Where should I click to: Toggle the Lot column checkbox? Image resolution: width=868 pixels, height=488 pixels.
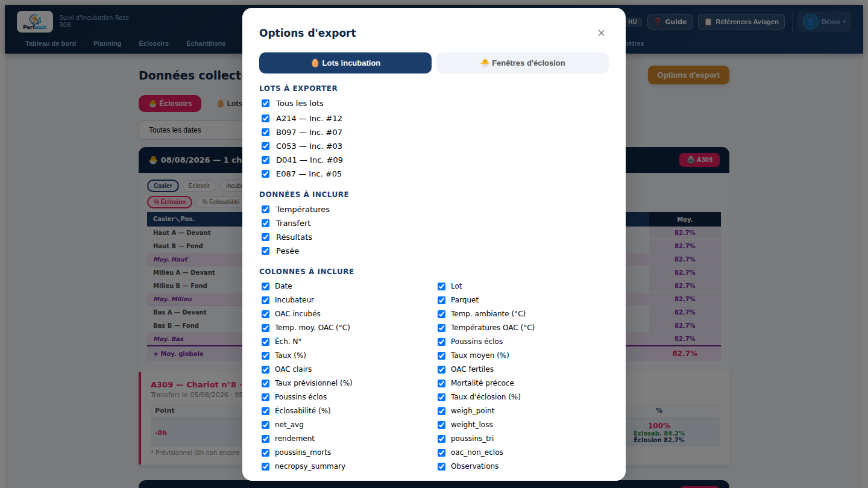coord(441,286)
